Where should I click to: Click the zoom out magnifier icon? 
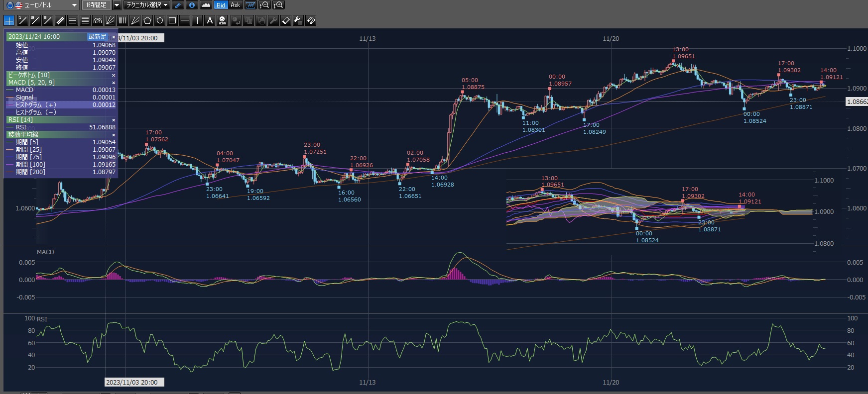[264, 5]
